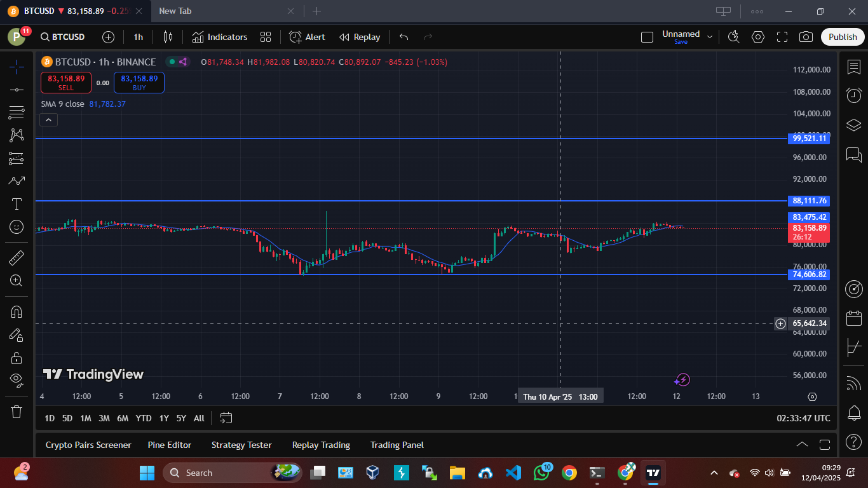868x488 pixels.
Task: Select the crosshair cursor tool
Action: point(17,66)
